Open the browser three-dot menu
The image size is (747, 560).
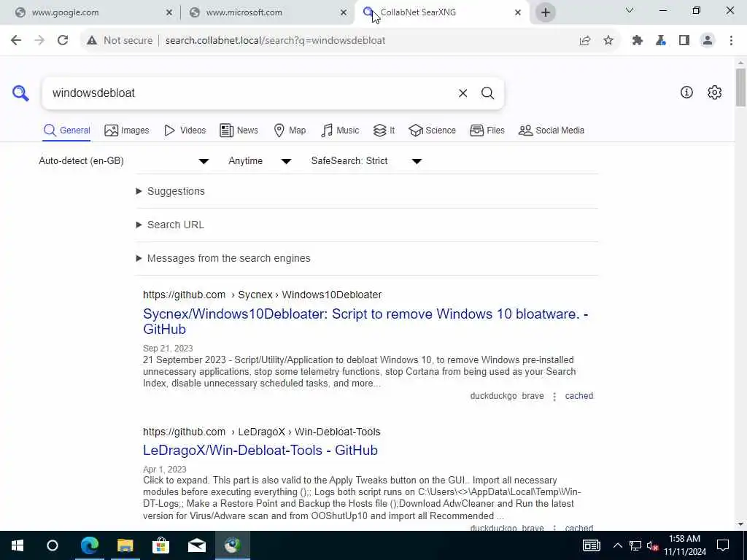[731, 41]
